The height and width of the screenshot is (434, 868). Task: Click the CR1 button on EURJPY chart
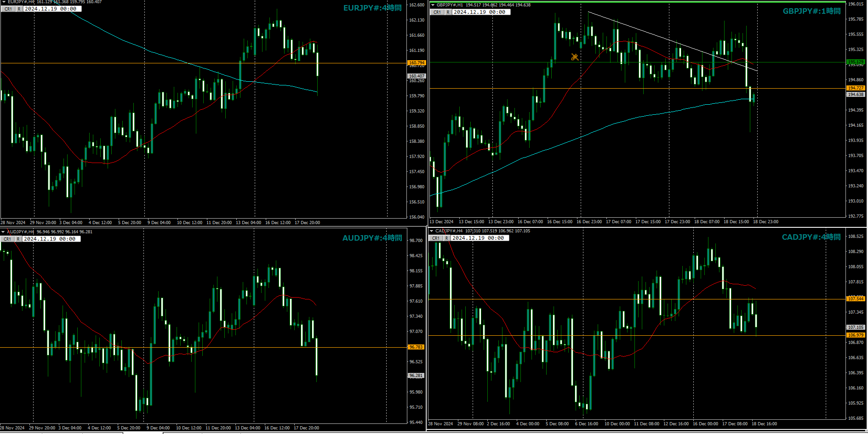point(8,9)
